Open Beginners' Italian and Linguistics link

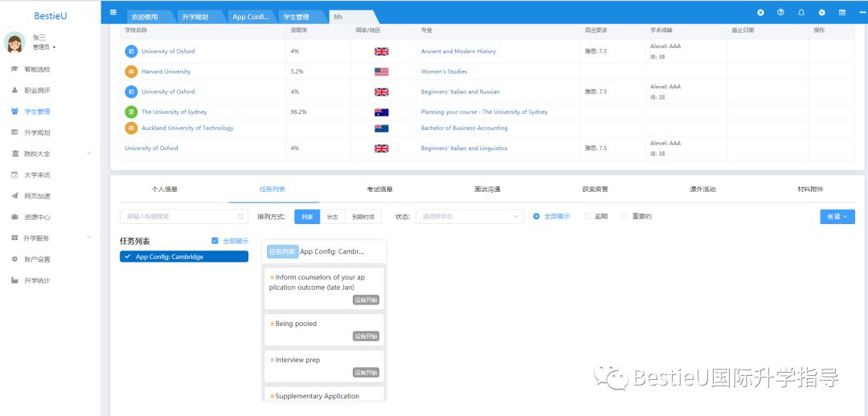tap(464, 149)
